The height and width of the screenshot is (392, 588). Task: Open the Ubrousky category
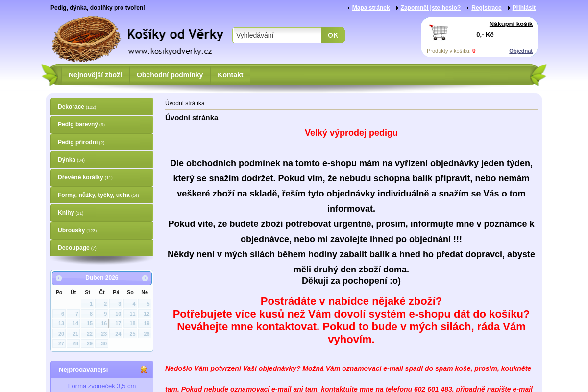pos(71,230)
